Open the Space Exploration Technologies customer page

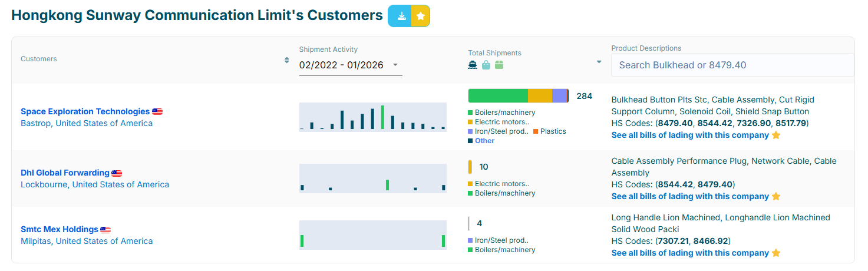tap(85, 111)
